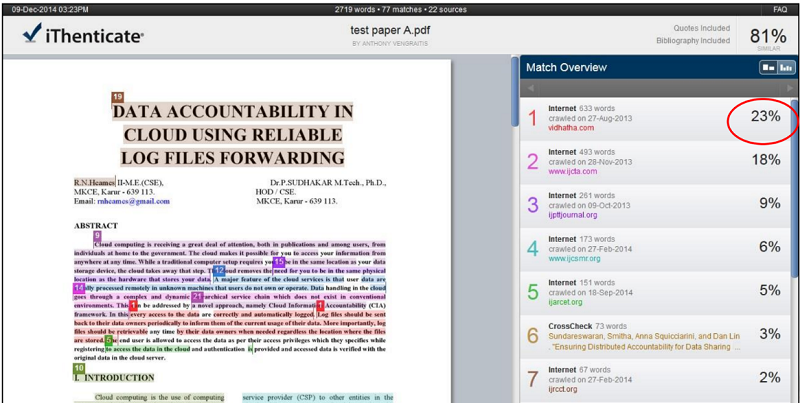Click the Match Overview panel header
The image size is (800, 403).
click(658, 67)
